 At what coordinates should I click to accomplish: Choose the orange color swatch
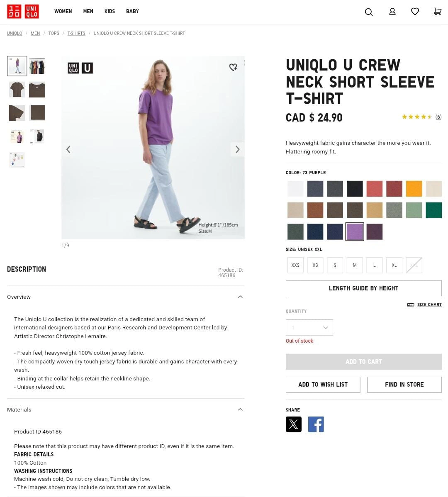pos(414,189)
